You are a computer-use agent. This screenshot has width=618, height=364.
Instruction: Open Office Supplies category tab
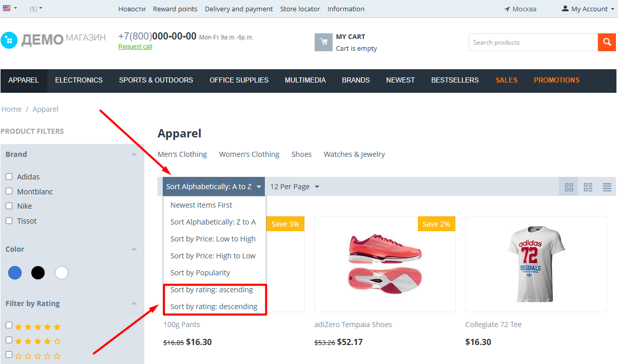239,80
